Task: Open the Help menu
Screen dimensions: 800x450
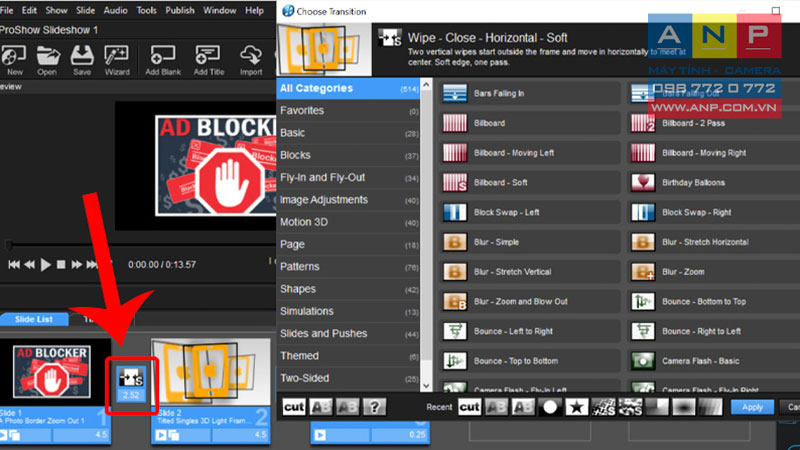Action: pyautogui.click(x=254, y=10)
